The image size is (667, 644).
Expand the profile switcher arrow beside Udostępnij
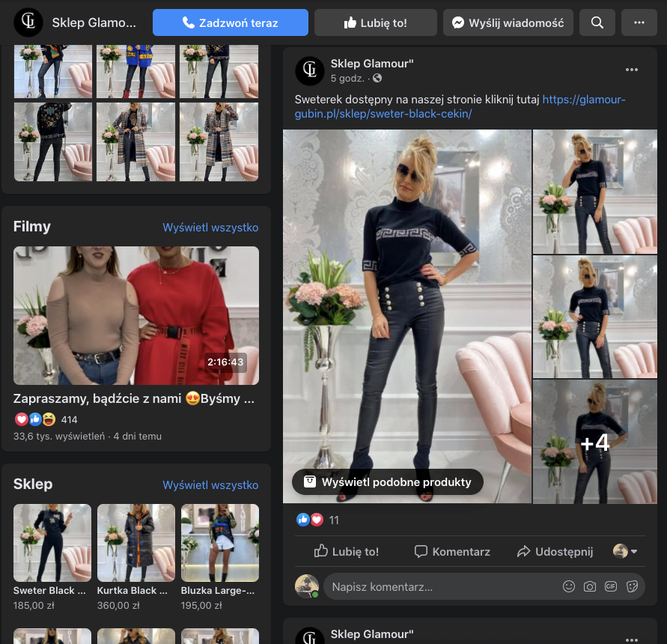coord(626,551)
